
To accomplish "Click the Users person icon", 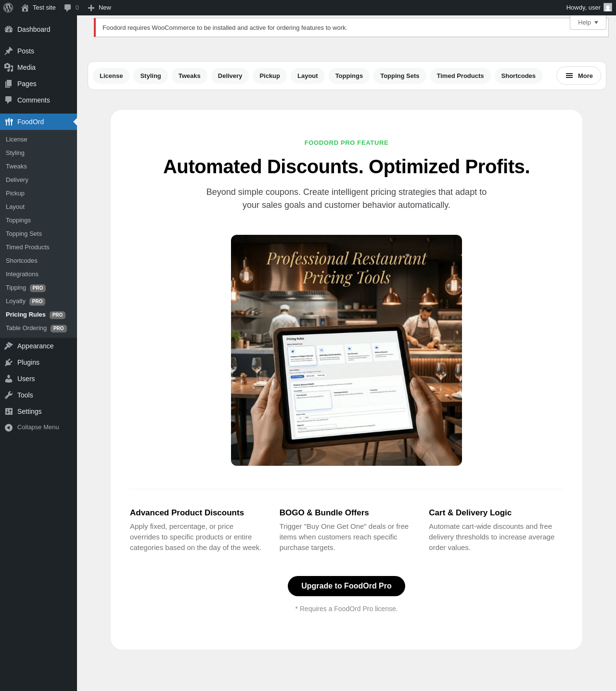I will [9, 379].
